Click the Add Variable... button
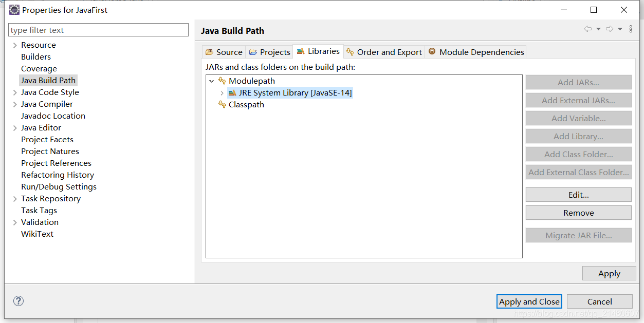Screen dimensions: 644x323 pyautogui.click(x=578, y=118)
